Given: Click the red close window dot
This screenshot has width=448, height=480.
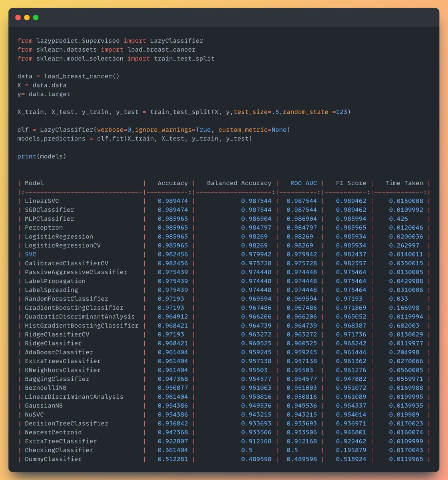Looking at the screenshot, I should point(18,18).
